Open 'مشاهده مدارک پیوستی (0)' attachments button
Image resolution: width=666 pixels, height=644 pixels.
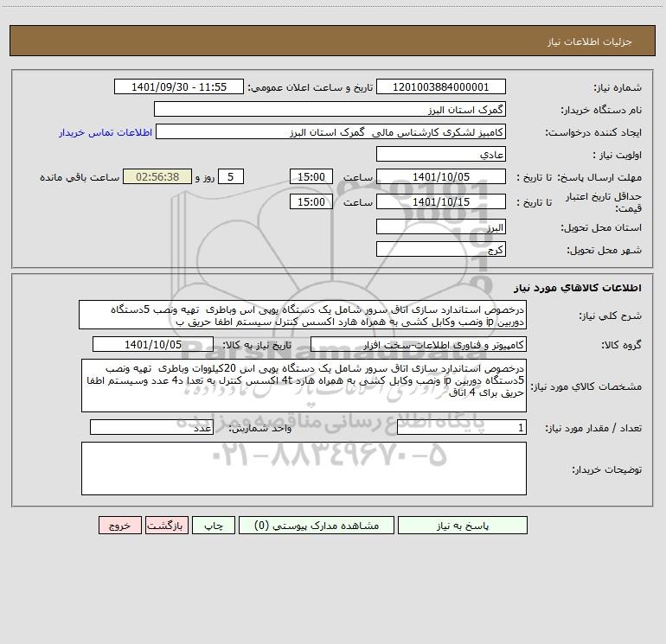317,526
